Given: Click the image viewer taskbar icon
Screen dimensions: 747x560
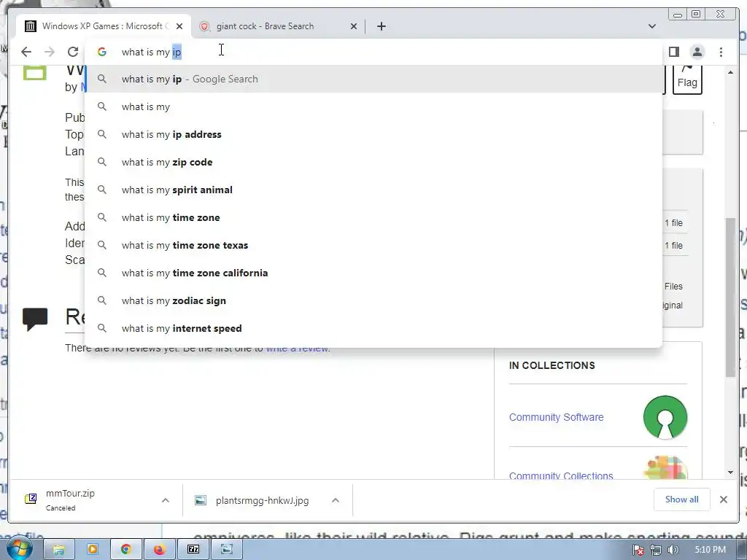Looking at the screenshot, I should pos(227,550).
